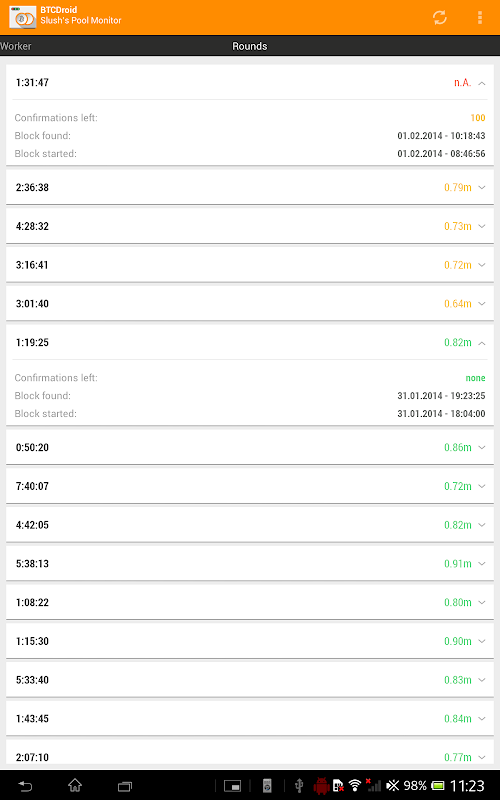The height and width of the screenshot is (800, 500).
Task: Expand the 2:36:38 round chevron
Action: [482, 188]
